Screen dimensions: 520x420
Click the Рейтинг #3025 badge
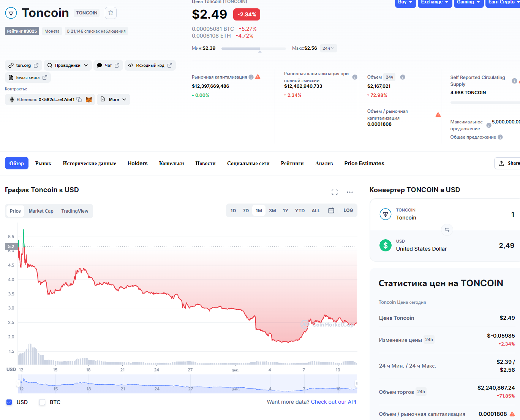(22, 31)
